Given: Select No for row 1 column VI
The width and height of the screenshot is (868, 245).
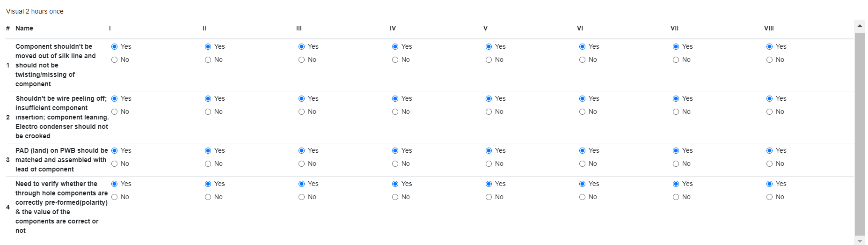Looking at the screenshot, I should coord(582,60).
